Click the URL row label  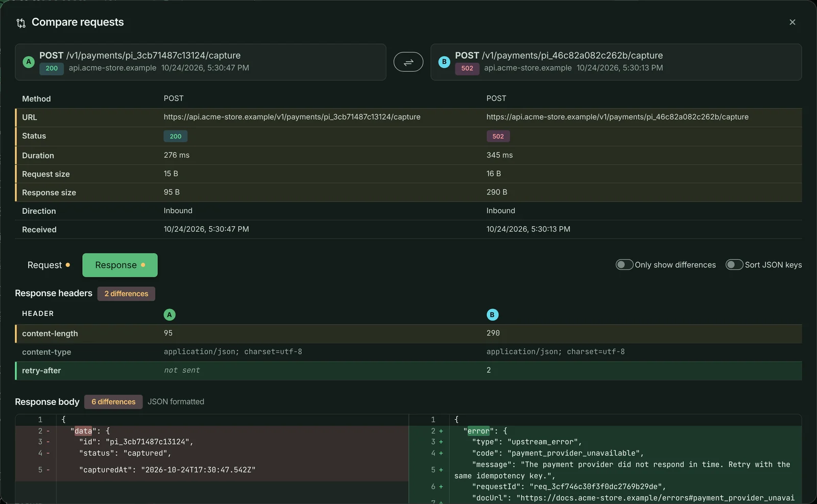pyautogui.click(x=30, y=117)
